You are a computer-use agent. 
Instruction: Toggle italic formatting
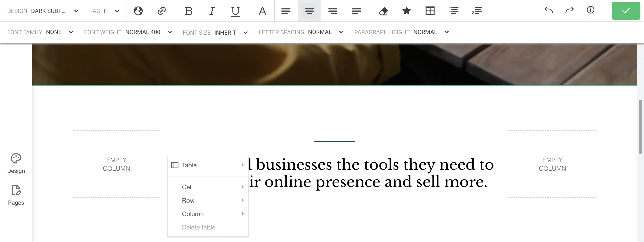pos(212,11)
